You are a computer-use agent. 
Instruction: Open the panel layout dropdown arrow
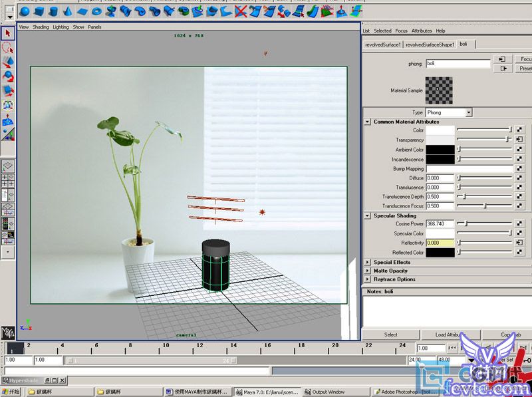pos(8,252)
